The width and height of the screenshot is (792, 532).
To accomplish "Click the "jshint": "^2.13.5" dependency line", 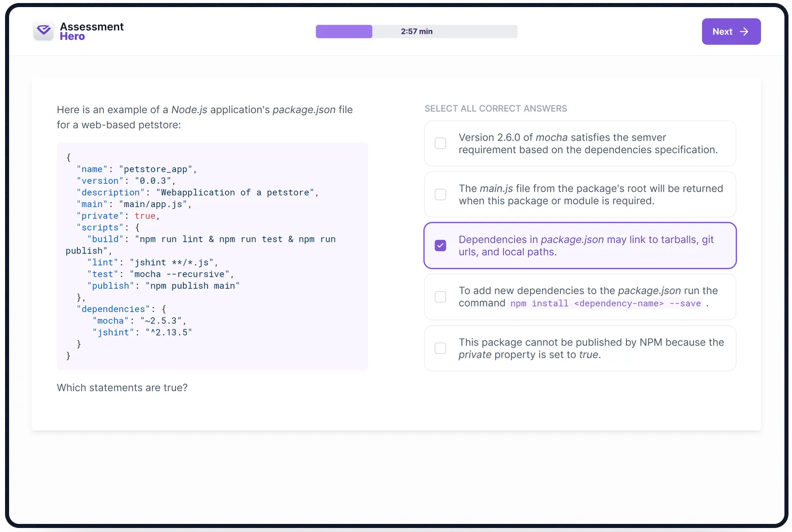I will pos(142,332).
